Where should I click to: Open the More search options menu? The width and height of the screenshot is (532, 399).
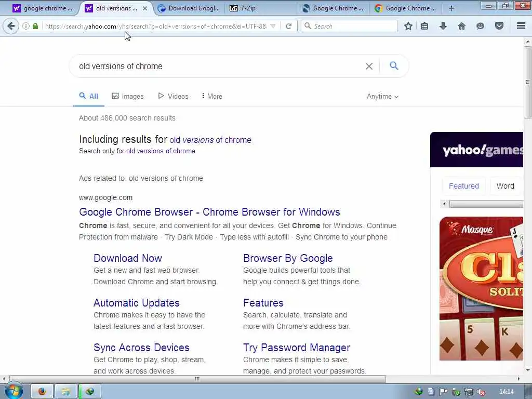212,96
